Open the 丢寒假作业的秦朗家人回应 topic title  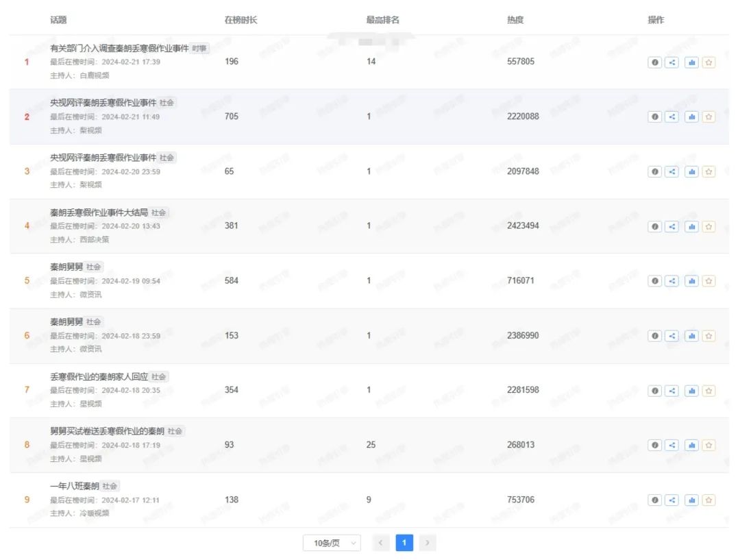[99, 376]
